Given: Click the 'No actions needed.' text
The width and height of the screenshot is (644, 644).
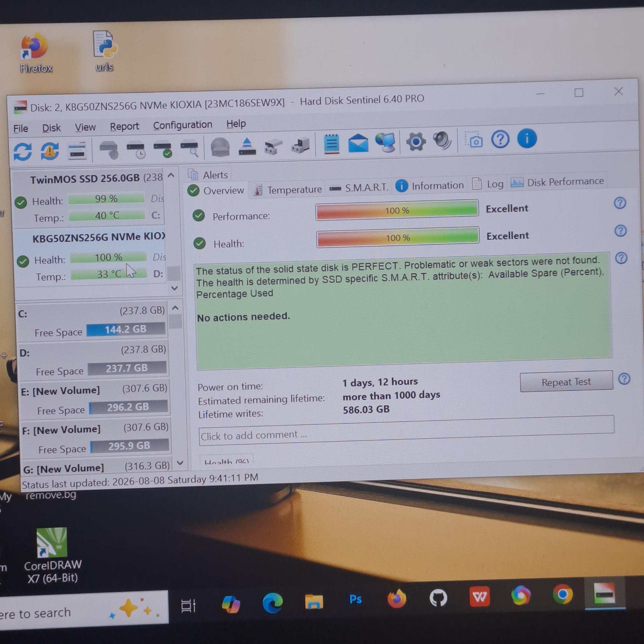Looking at the screenshot, I should pos(243,317).
